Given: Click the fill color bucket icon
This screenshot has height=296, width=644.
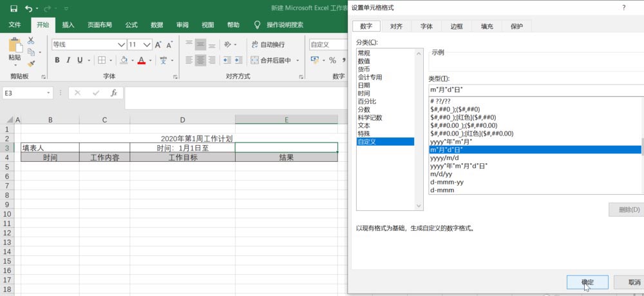Looking at the screenshot, I should point(124,61).
